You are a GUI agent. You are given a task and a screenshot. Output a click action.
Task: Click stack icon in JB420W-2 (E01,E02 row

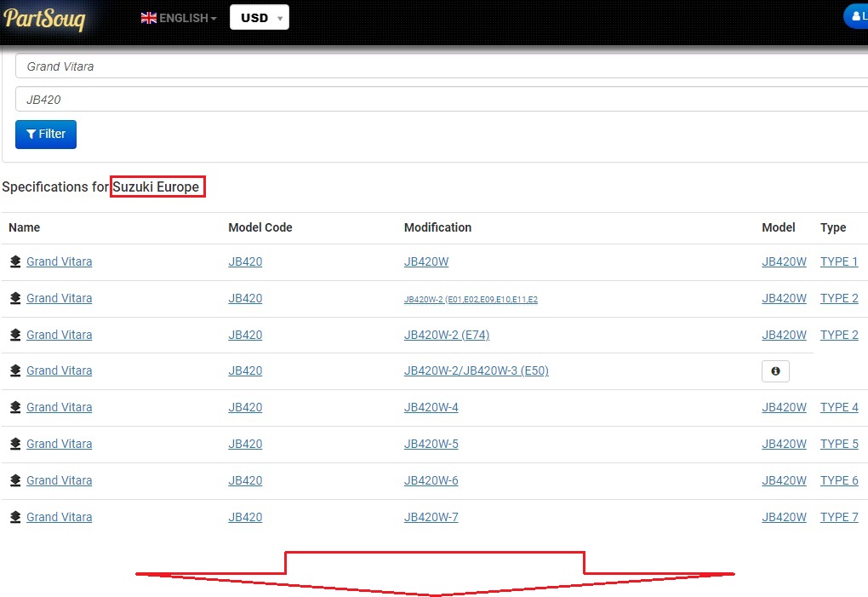tap(15, 298)
